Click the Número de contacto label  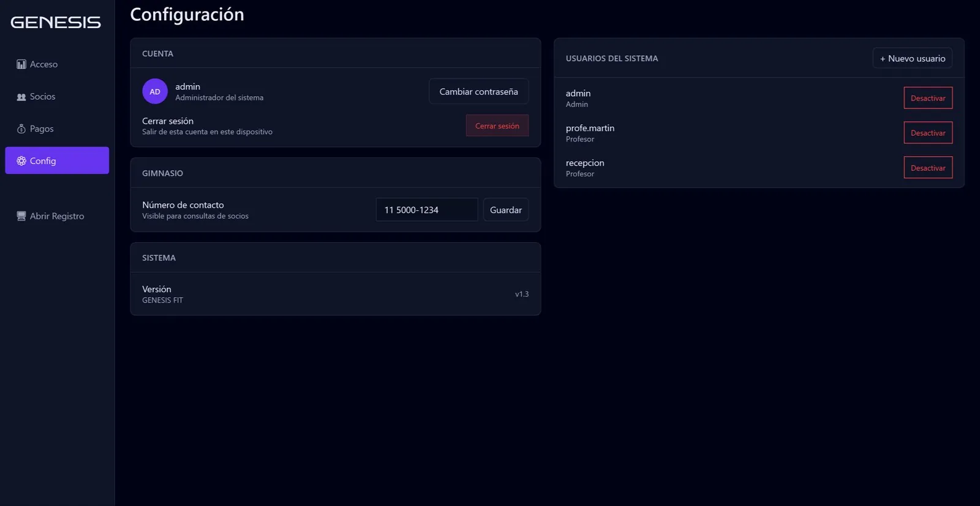click(x=183, y=205)
